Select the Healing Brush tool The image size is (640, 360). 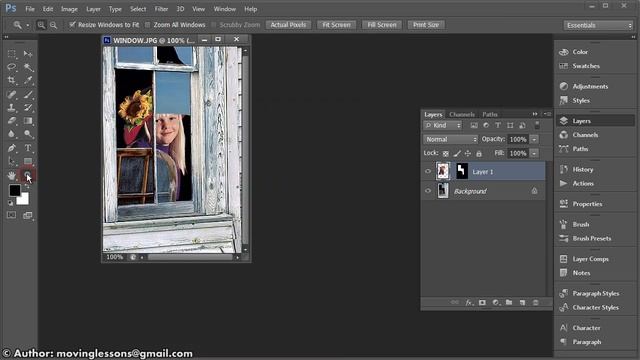(11, 95)
